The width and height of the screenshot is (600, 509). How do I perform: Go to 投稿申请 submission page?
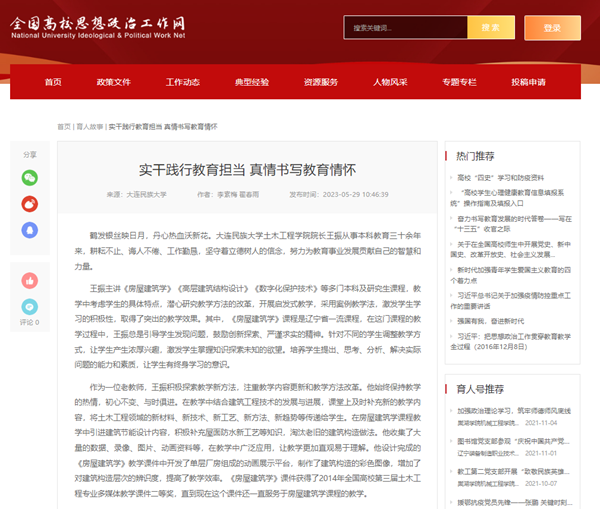tap(528, 82)
